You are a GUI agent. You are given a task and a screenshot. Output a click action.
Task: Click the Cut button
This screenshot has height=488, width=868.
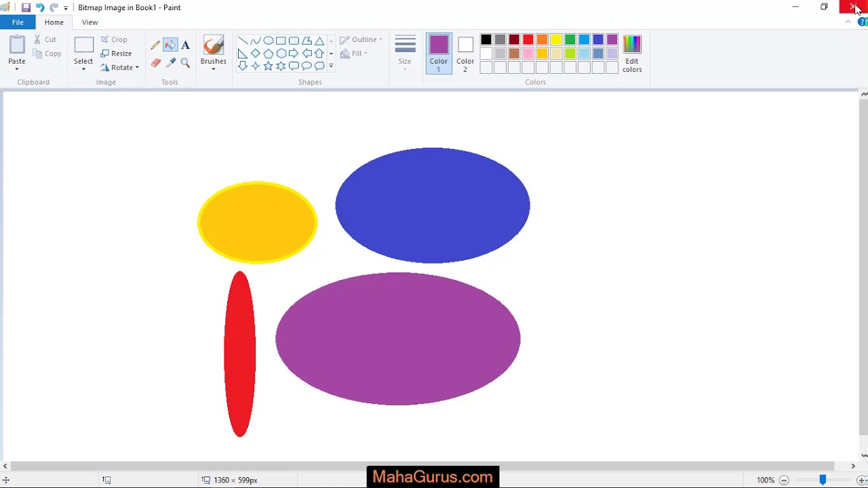pos(45,40)
